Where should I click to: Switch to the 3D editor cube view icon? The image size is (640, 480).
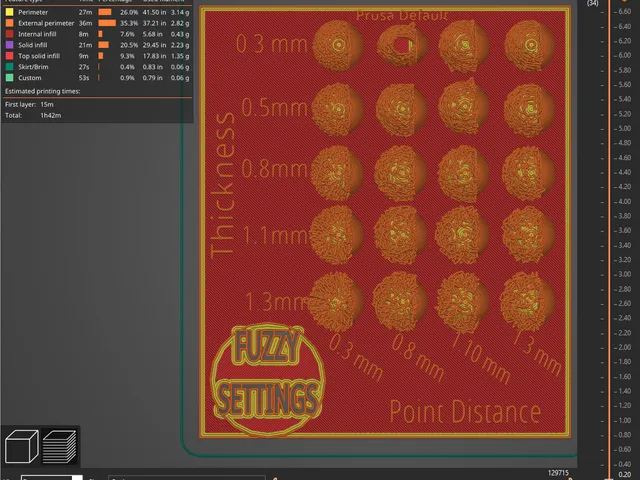[22, 446]
